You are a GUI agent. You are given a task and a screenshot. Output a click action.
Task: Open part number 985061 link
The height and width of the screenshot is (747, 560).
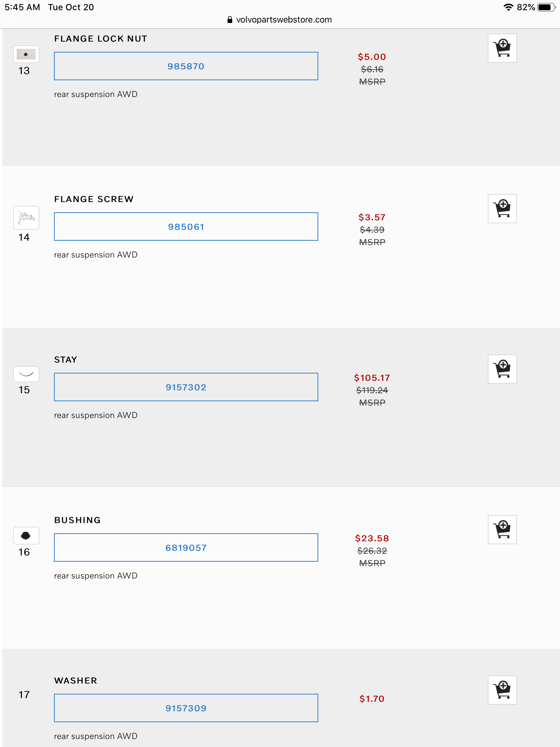[x=186, y=227]
